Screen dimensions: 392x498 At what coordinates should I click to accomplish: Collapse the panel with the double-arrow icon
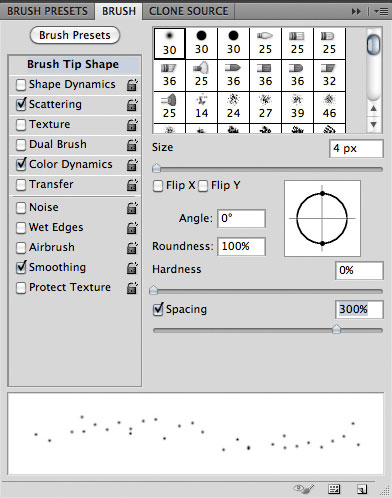(356, 11)
